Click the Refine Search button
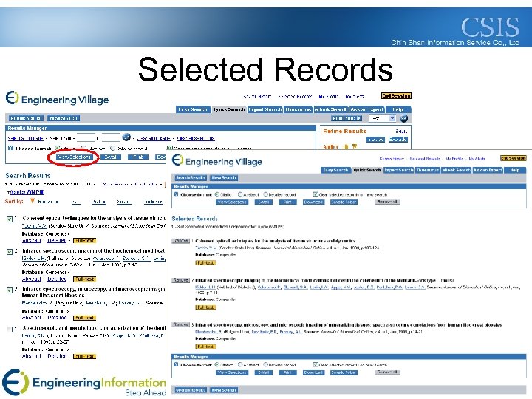532x399 pixels. 26,118
